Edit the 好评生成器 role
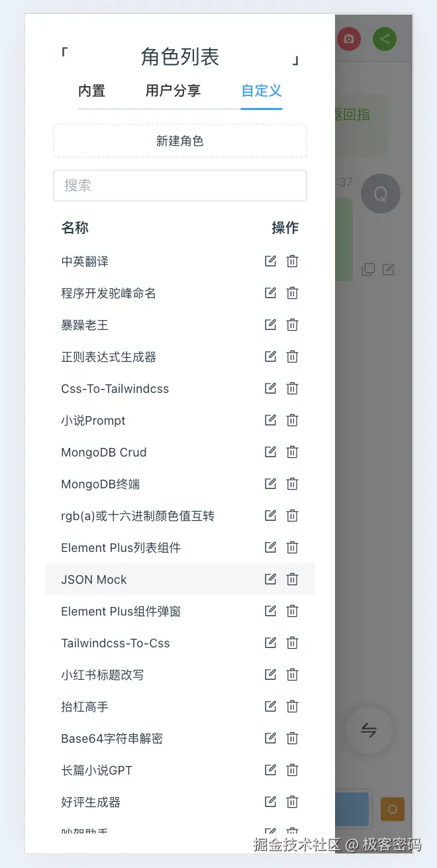This screenshot has width=437, height=868. pos(269,802)
